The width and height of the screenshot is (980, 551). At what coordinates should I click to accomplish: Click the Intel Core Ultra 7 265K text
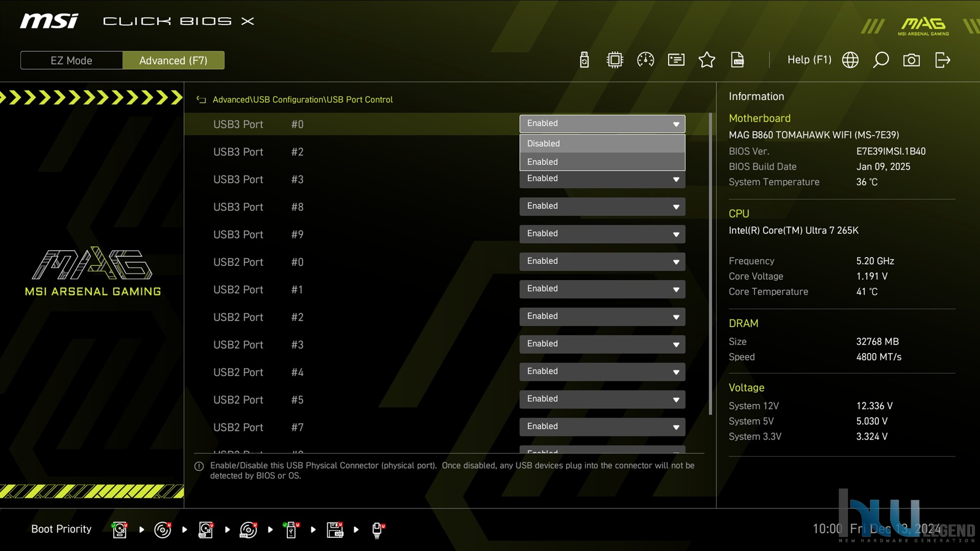[x=793, y=230]
